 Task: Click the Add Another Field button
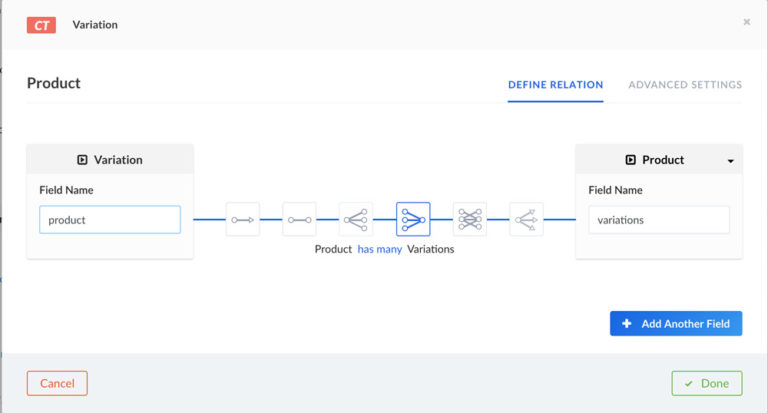point(676,323)
